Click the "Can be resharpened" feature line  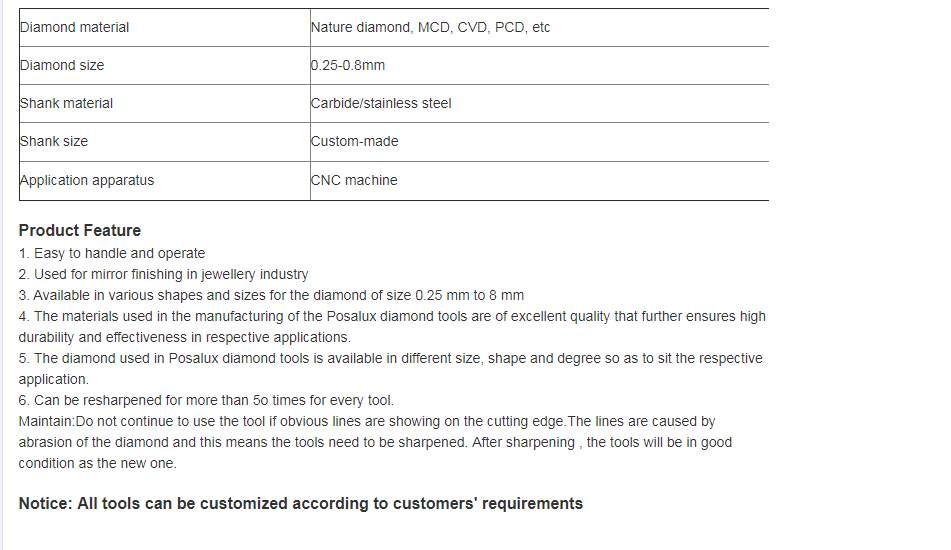coord(206,400)
